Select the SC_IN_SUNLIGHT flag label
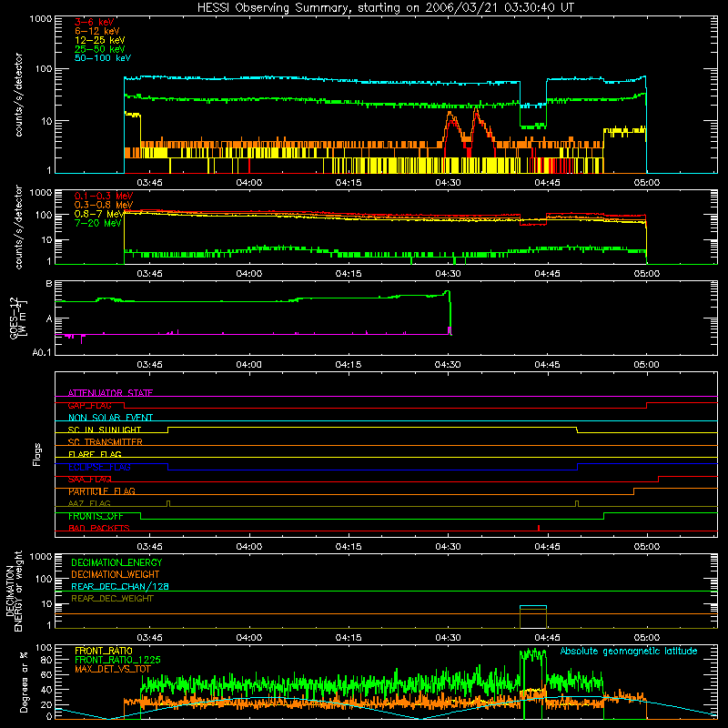The width and height of the screenshot is (728, 728). [x=105, y=430]
